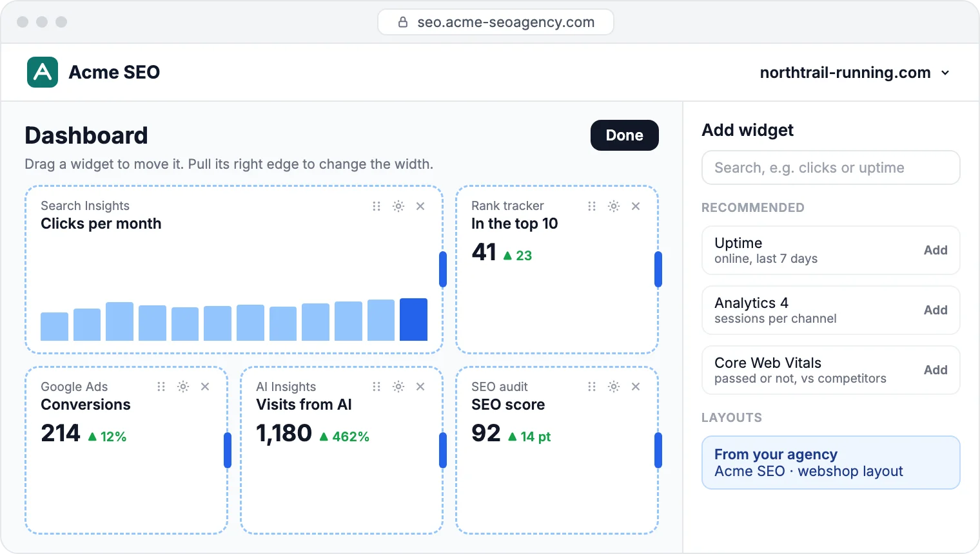Grab the drag handle on SEO score widget
This screenshot has height=554, width=980.
click(x=592, y=387)
